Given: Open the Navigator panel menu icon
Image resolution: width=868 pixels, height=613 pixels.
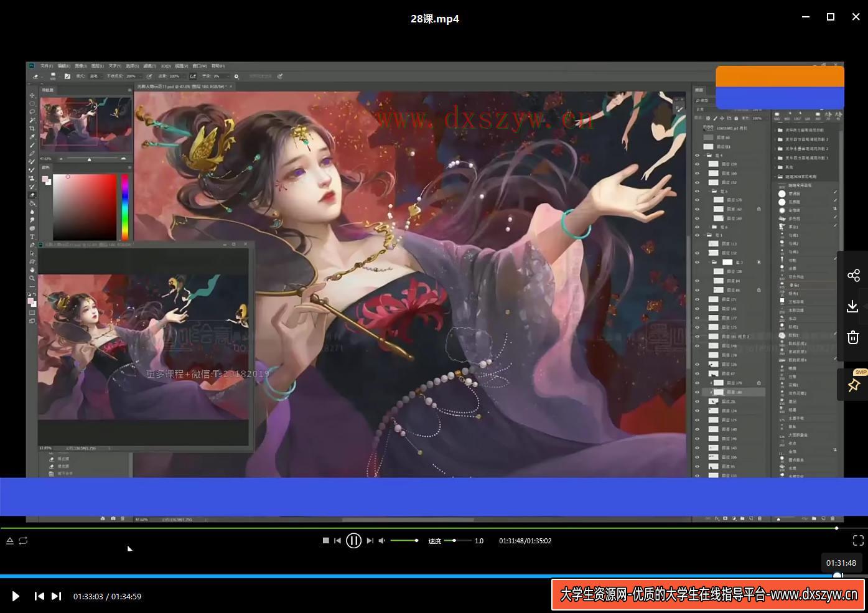Looking at the screenshot, I should (x=129, y=90).
